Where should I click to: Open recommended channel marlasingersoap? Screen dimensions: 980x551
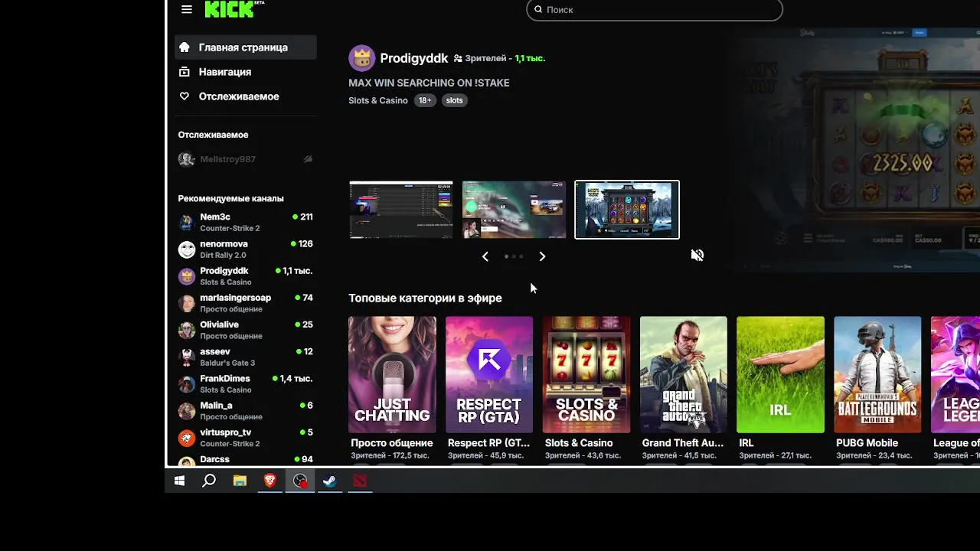click(245, 303)
